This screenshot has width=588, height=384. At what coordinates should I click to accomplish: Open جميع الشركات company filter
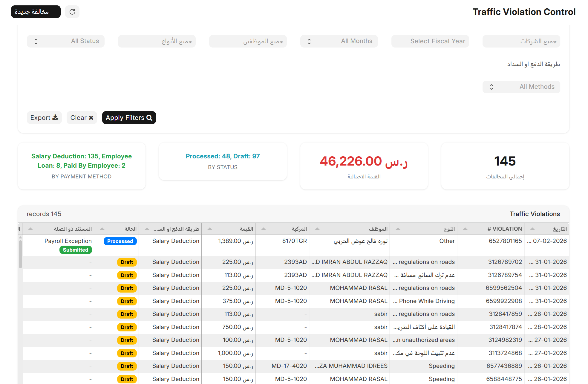click(521, 41)
